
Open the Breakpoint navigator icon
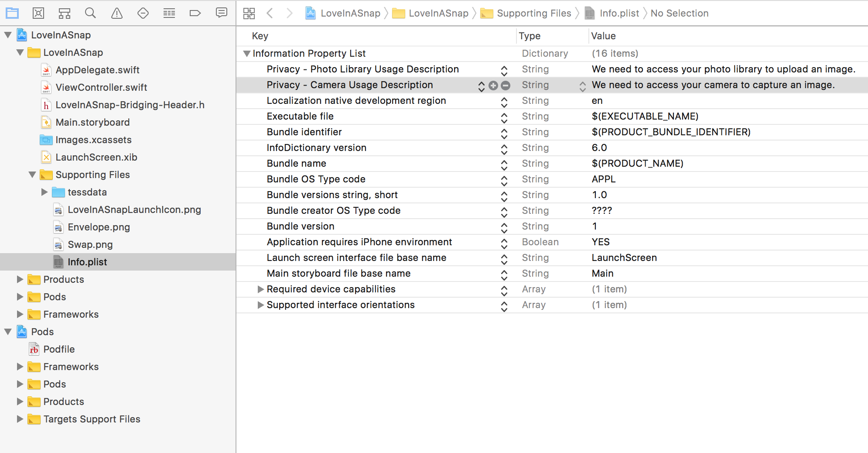tap(195, 13)
